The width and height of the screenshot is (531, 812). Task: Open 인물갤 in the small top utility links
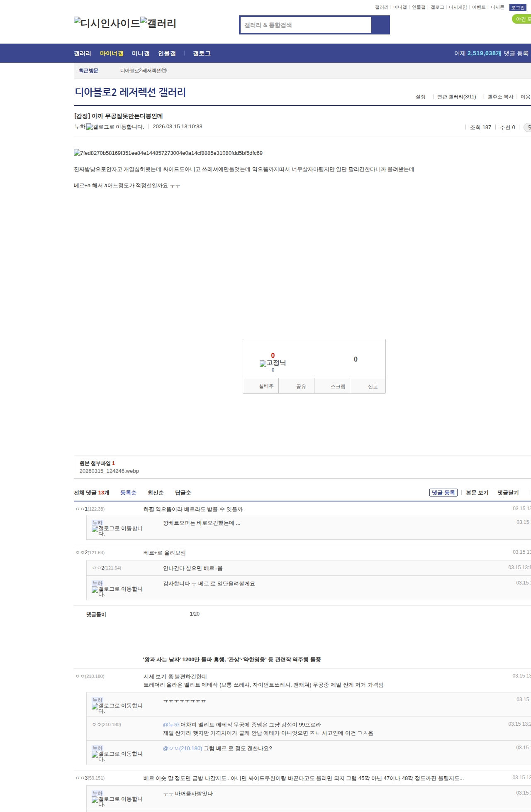419,7
